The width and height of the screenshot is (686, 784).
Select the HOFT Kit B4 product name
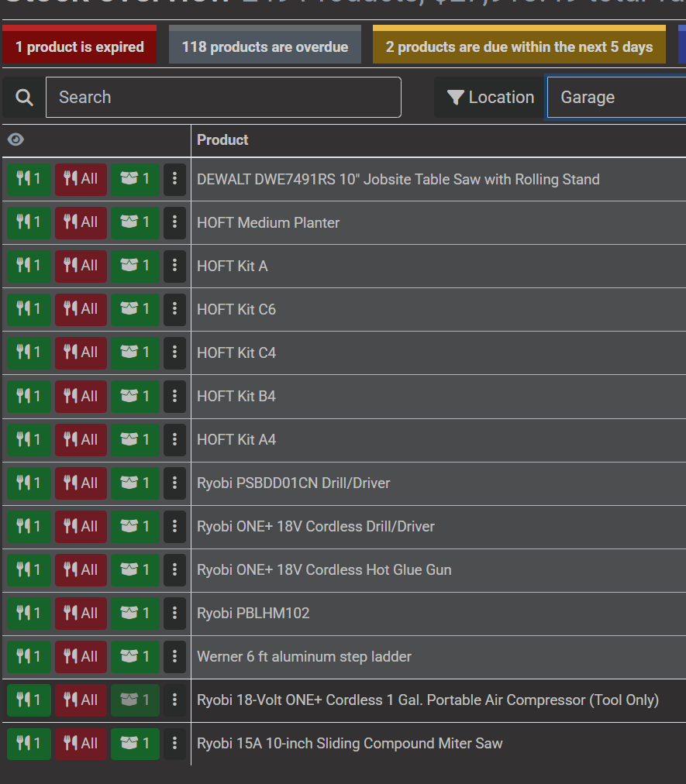pos(236,397)
